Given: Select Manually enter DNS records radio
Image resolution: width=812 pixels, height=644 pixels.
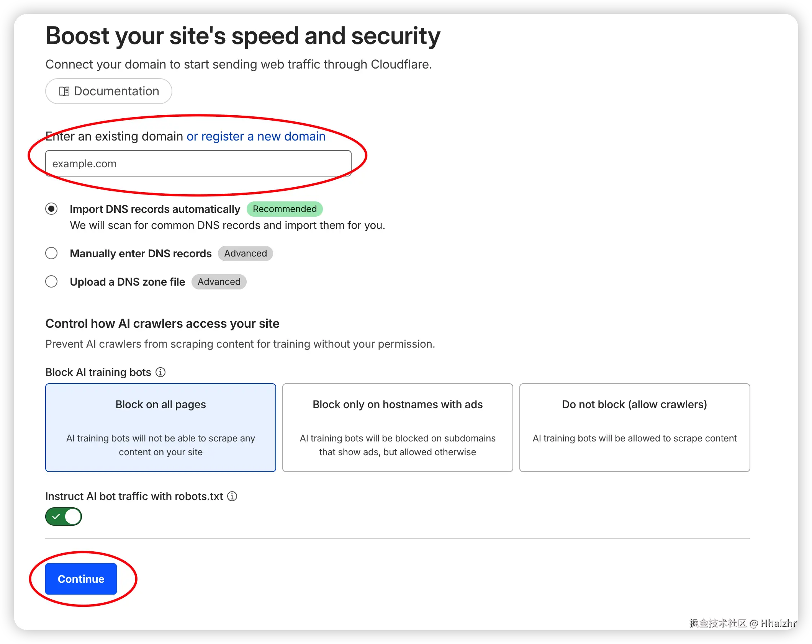Looking at the screenshot, I should (51, 253).
